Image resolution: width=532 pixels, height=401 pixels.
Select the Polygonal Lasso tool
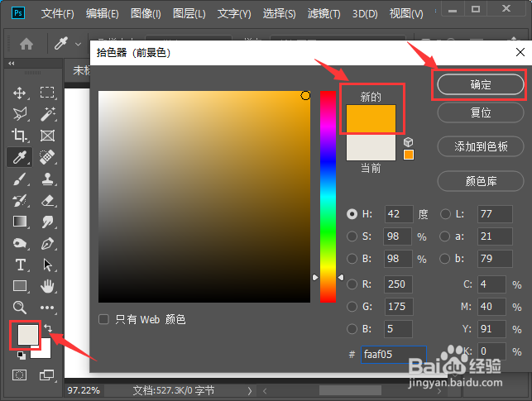(19, 114)
